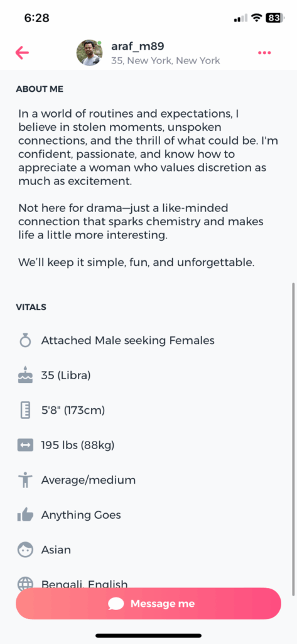Screen dimensions: 297x644
Task: Tap the ABOUT ME section header
Action: (x=40, y=89)
